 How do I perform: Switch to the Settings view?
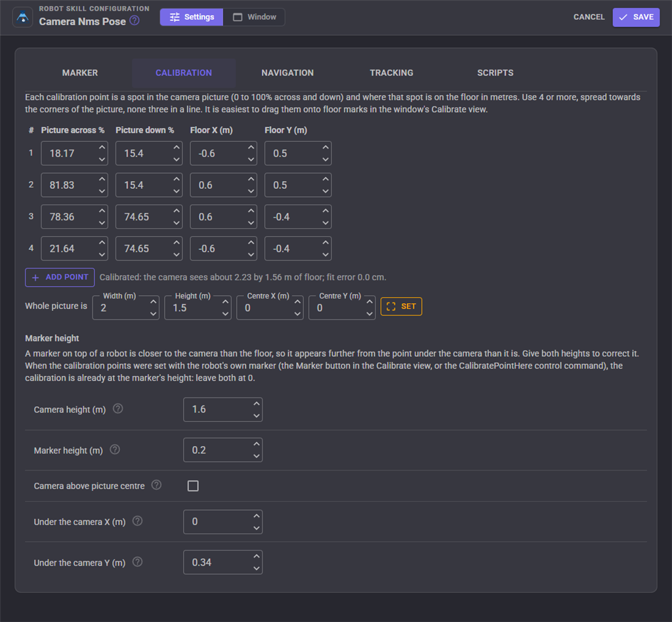[192, 17]
